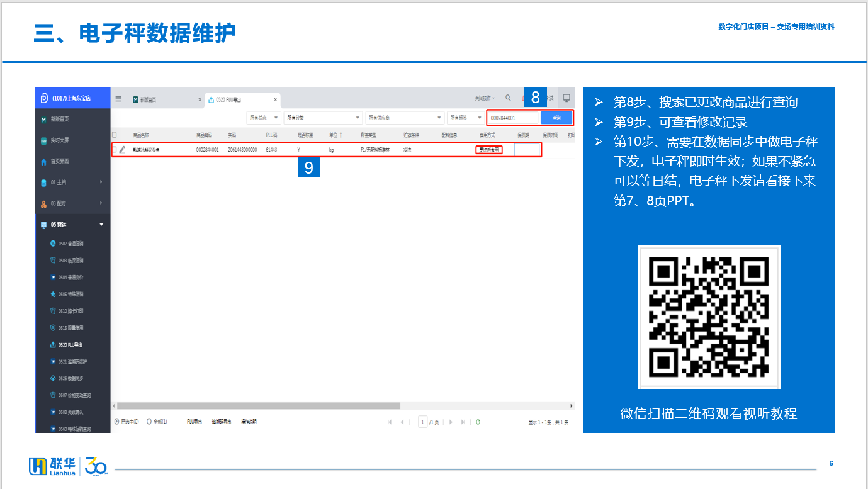The width and height of the screenshot is (868, 489).
Task: Click the 首页界面 home icon in the sidebar
Action: 43,162
